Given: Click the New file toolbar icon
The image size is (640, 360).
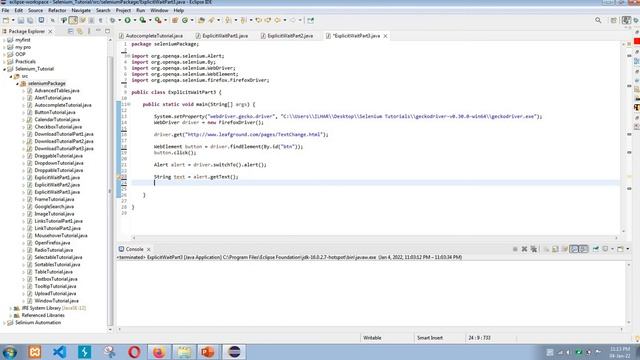Looking at the screenshot, I should tap(6, 20).
